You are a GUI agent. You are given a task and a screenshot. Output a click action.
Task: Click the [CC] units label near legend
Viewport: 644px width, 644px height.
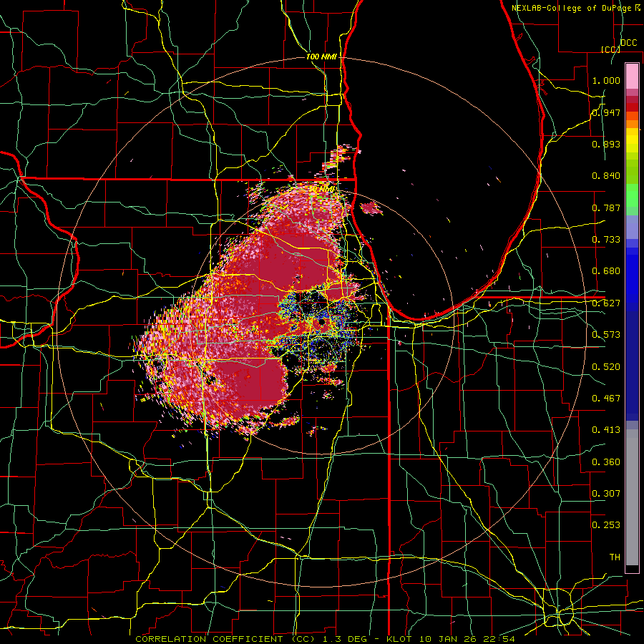click(610, 49)
